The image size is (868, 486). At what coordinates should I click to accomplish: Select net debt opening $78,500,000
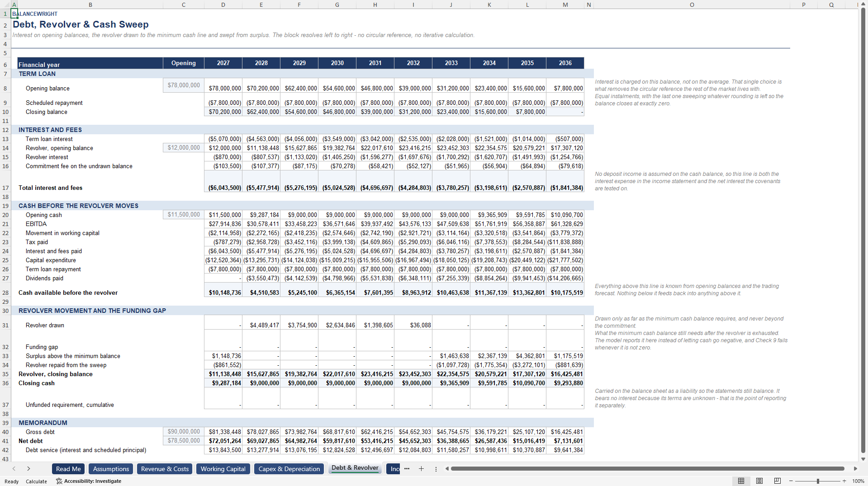tap(183, 441)
